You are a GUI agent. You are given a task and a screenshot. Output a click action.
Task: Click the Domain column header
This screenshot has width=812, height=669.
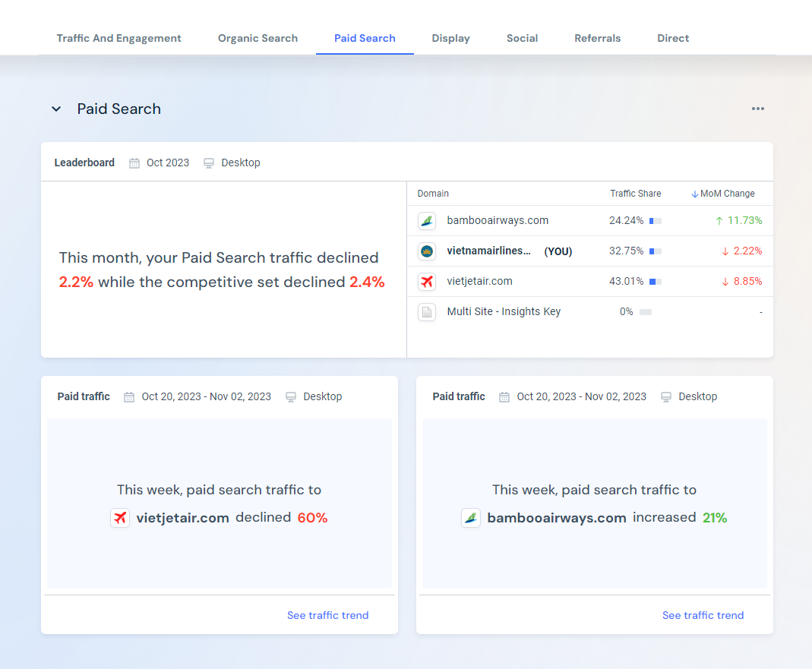pyautogui.click(x=433, y=194)
